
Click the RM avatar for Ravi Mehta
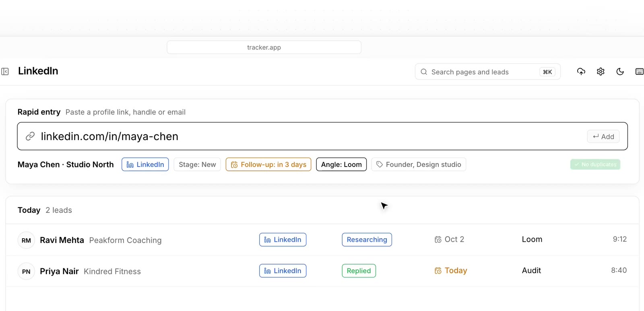click(x=26, y=240)
